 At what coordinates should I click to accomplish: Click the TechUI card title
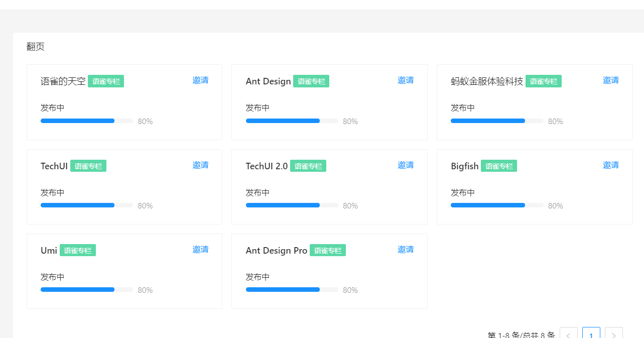click(x=54, y=166)
